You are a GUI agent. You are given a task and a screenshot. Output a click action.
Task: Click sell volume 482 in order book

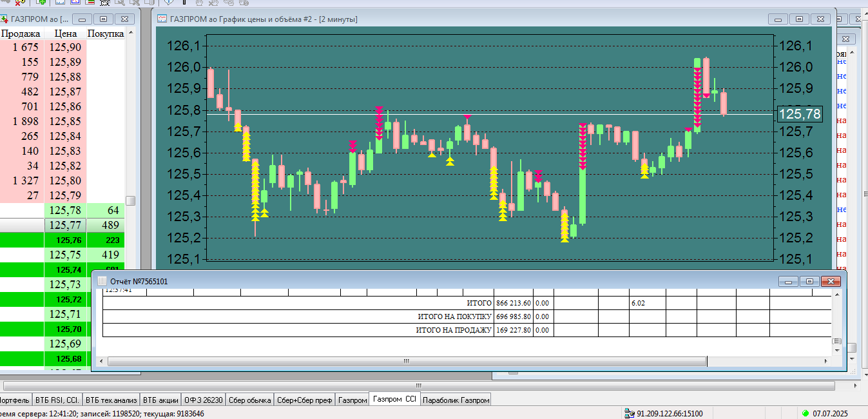tap(30, 92)
